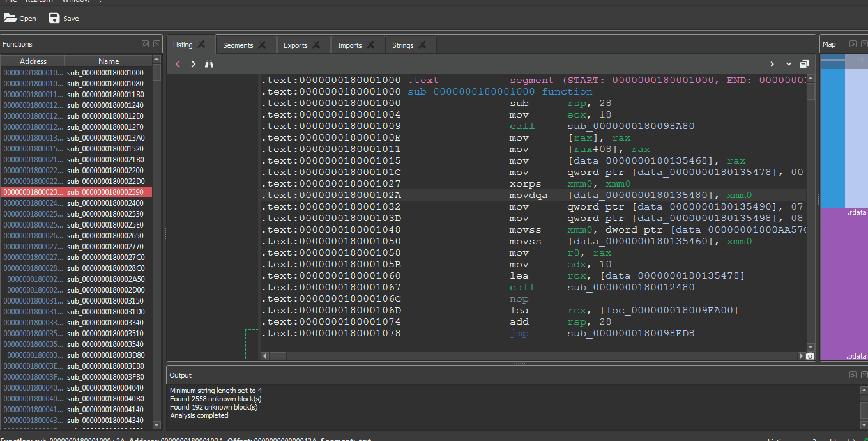Select function sub_0000000180003150

(x=77, y=300)
